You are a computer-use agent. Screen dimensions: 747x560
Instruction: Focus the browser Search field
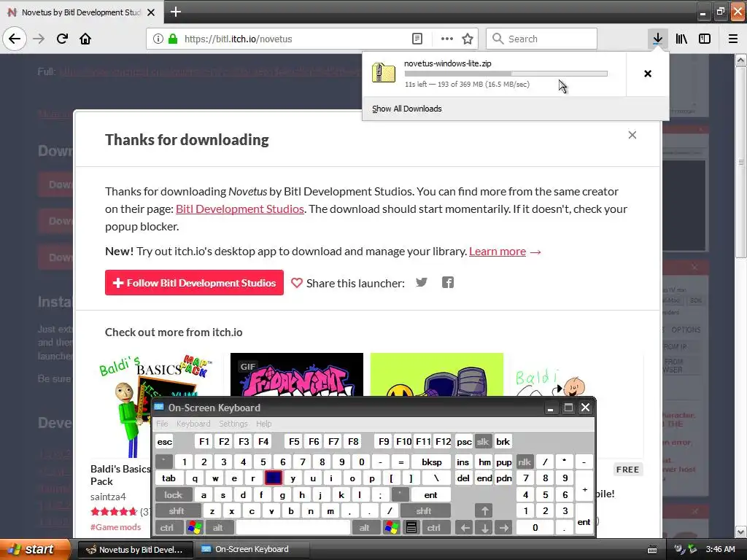point(542,39)
